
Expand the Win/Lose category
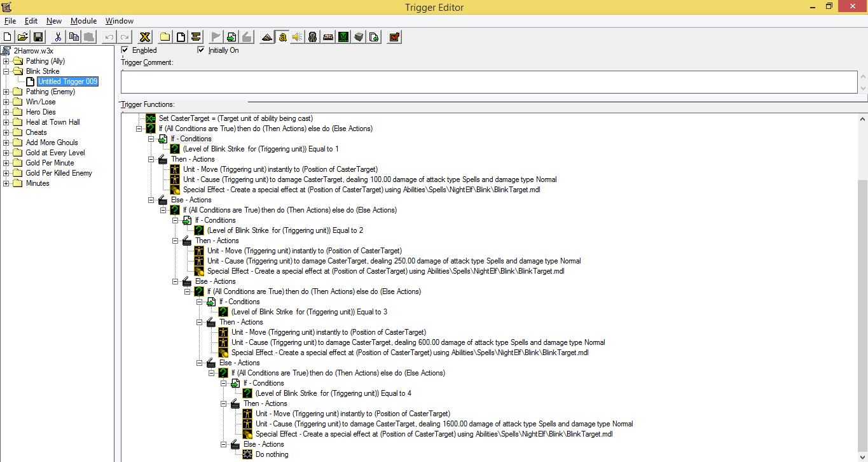click(x=6, y=102)
